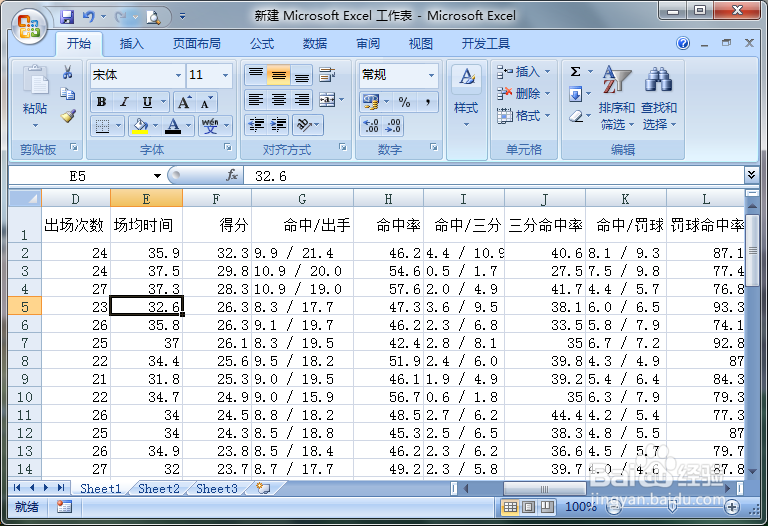Clear cell contents with the eraser icon
Viewport: 768px width, 526px height.
tap(576, 116)
